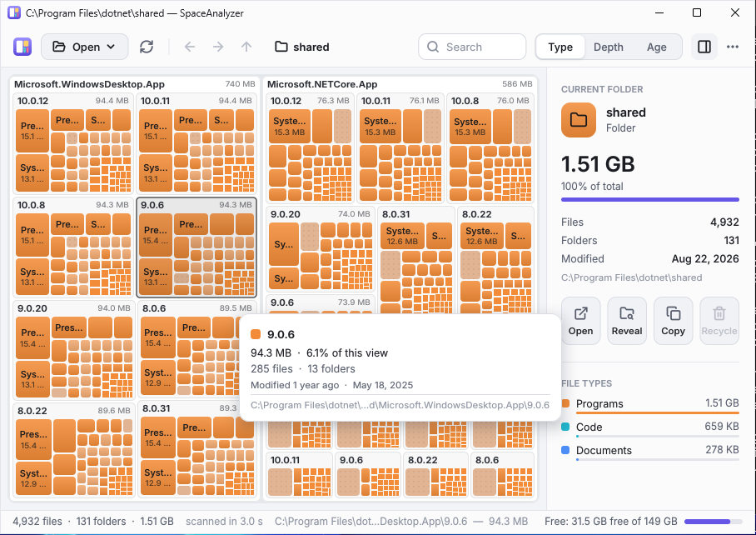The image size is (756, 535).
Task: Copy the folder path
Action: pyautogui.click(x=673, y=321)
